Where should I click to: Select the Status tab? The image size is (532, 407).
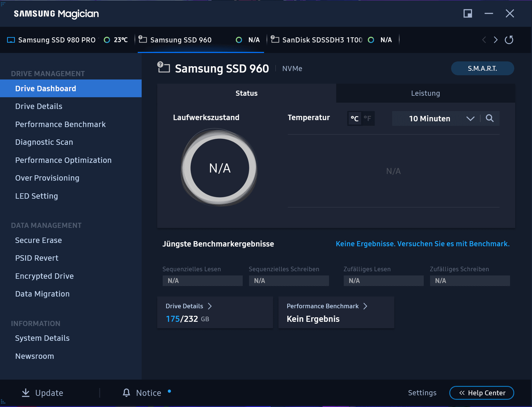pos(247,93)
